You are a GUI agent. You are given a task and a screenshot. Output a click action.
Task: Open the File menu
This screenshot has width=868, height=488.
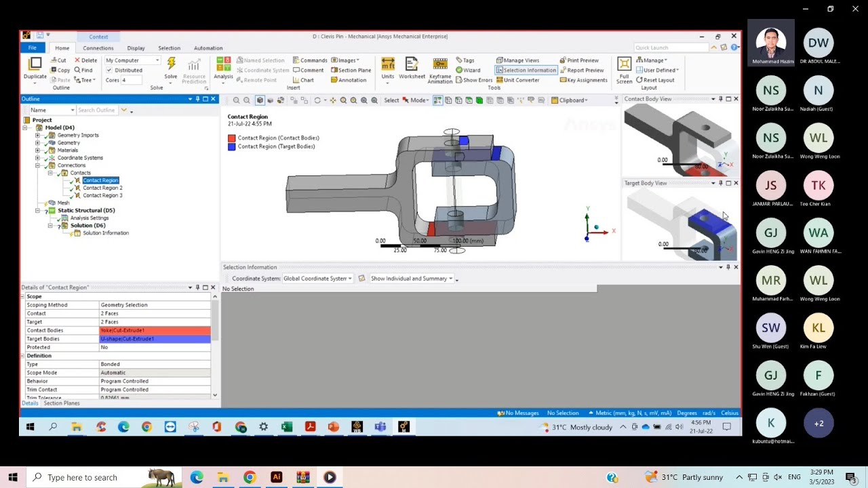pyautogui.click(x=32, y=47)
